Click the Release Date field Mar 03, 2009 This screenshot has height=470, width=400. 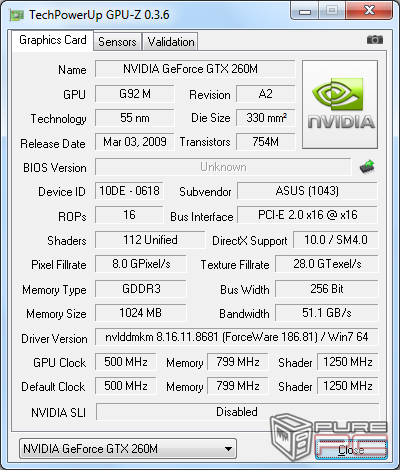(135, 142)
